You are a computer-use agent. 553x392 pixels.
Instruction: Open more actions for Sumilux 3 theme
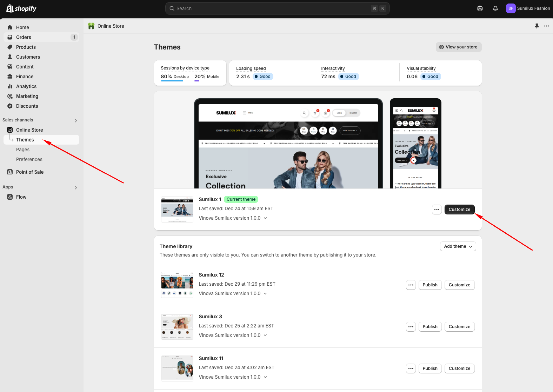point(411,327)
